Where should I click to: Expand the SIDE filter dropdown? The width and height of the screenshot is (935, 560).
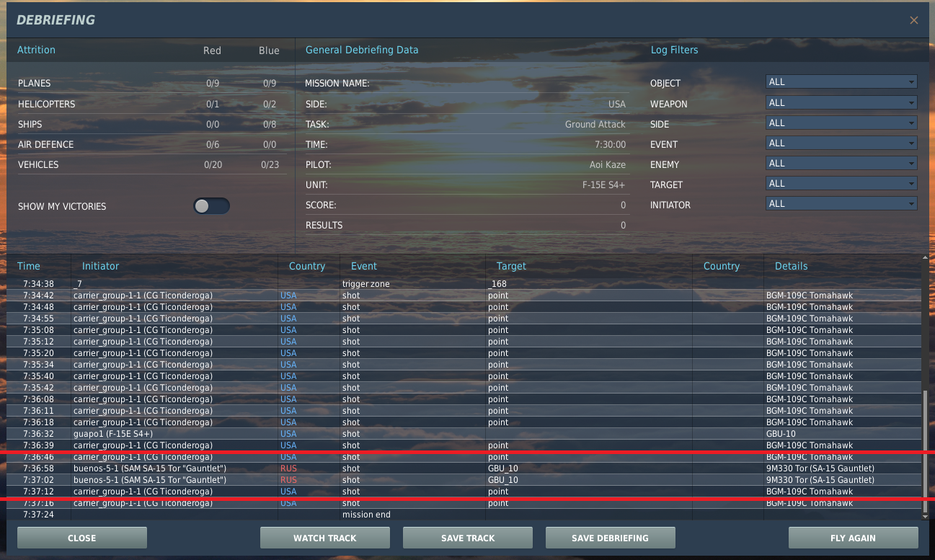point(841,123)
